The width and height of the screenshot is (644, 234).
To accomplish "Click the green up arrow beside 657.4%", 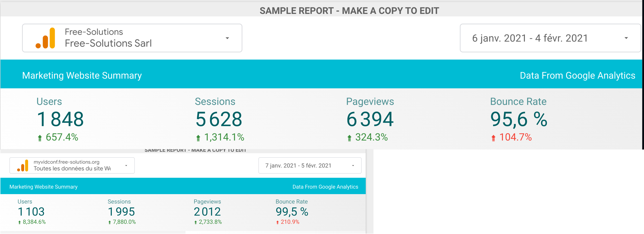I will pos(40,138).
